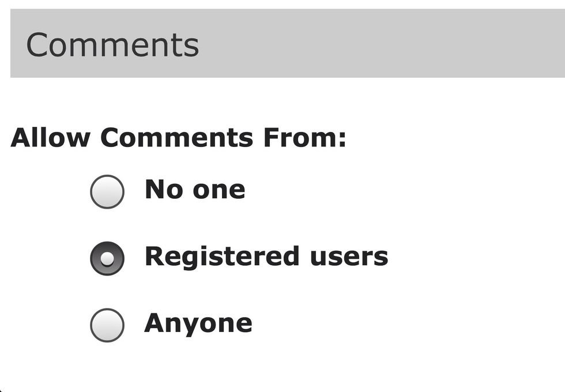Click the word "users" in Registered users
This screenshot has width=565, height=392.
349,257
